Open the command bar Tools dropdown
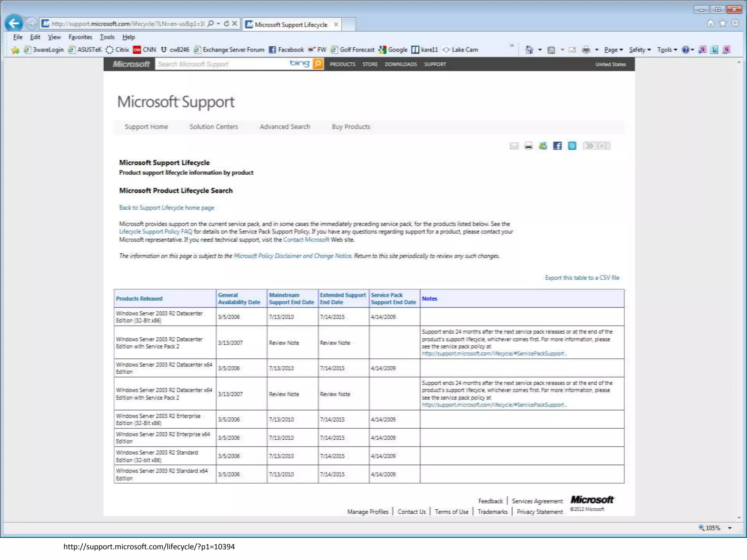Viewport: 747px width, 560px height. pos(667,50)
